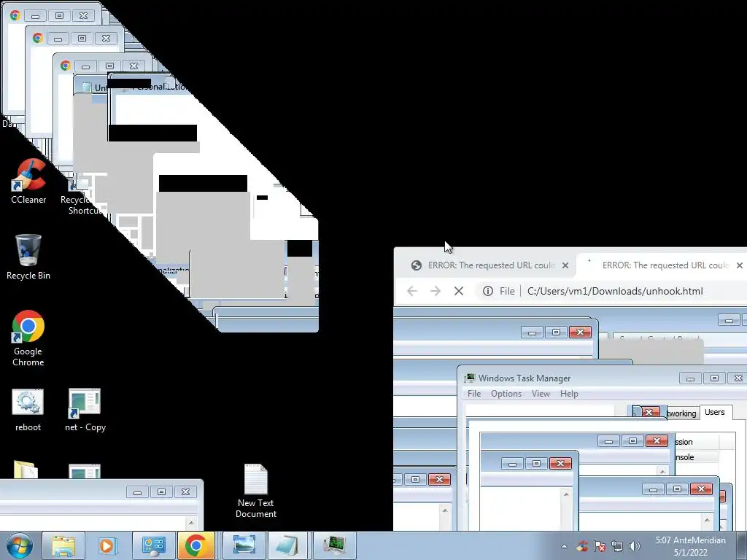Open Windows Explorer from the taskbar
The image size is (747, 560).
point(63,545)
